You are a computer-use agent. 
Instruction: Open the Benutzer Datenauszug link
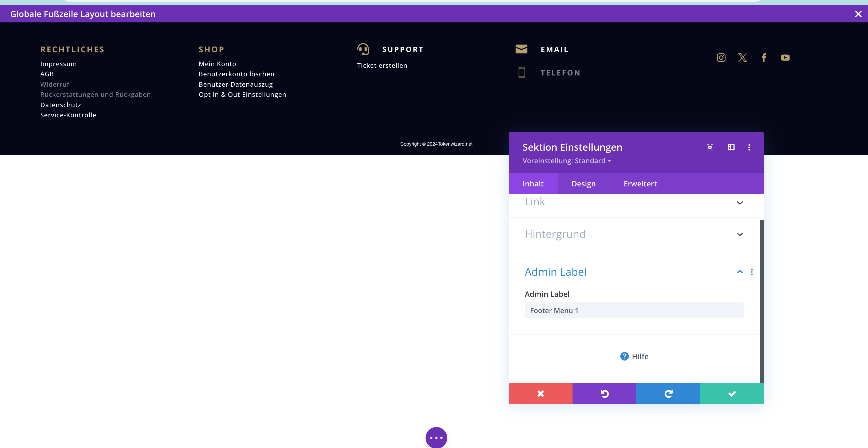point(235,84)
